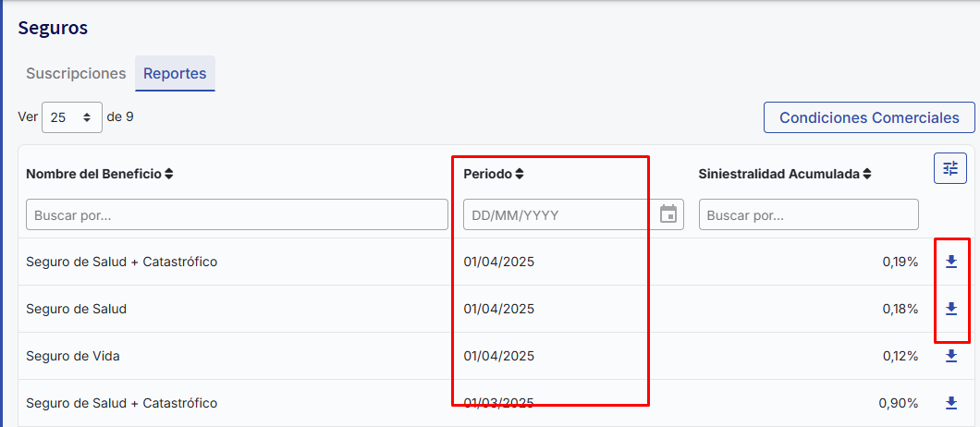Viewport: 980px width, 427px height.
Task: Select the Reportes tab
Action: coord(175,74)
